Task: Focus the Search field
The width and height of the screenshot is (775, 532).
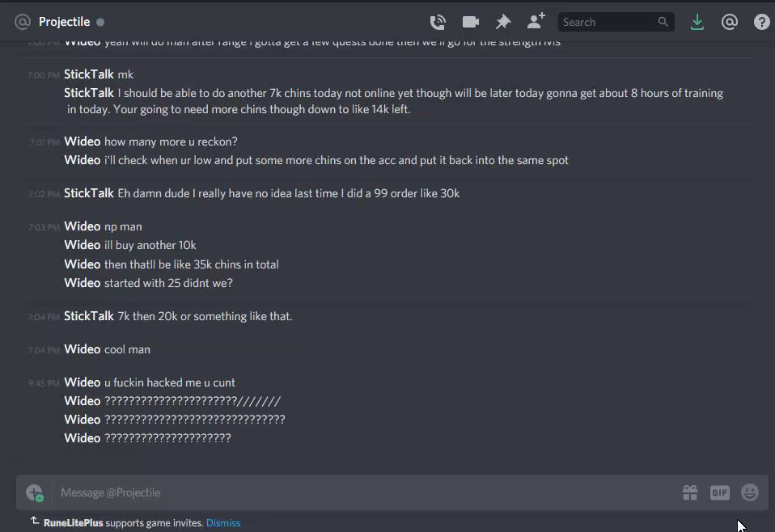Action: pyautogui.click(x=609, y=22)
